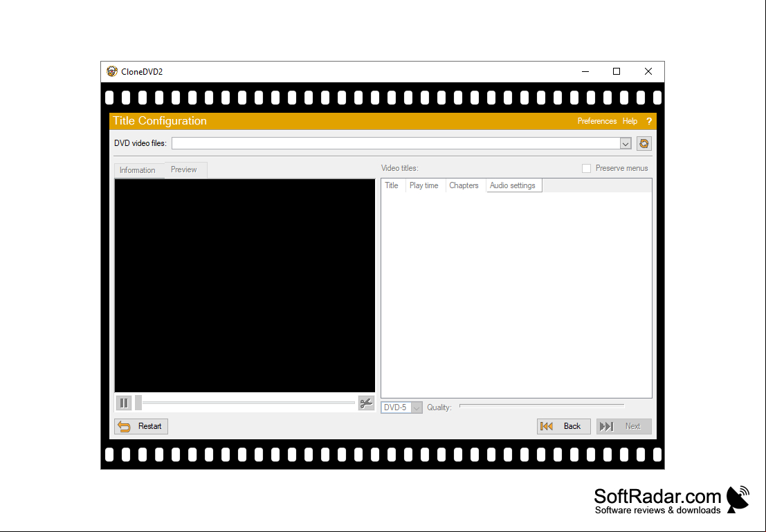Expand the DVD video files dropdown
The width and height of the screenshot is (766, 532).
coord(626,144)
